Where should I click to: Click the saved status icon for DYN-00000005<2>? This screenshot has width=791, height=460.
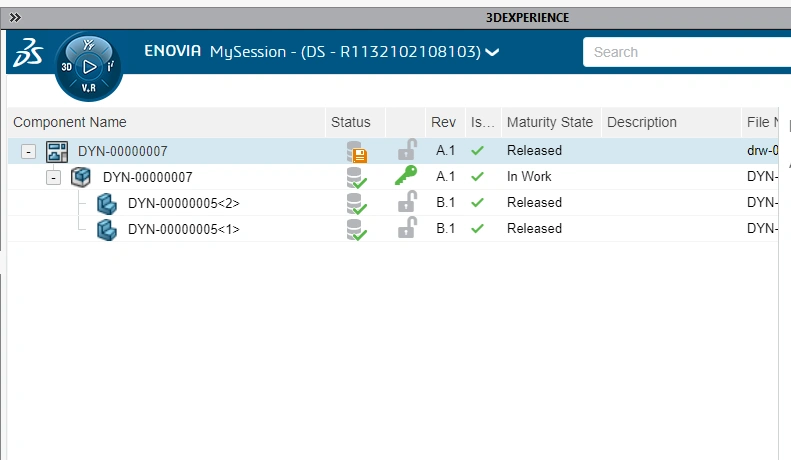coord(357,204)
